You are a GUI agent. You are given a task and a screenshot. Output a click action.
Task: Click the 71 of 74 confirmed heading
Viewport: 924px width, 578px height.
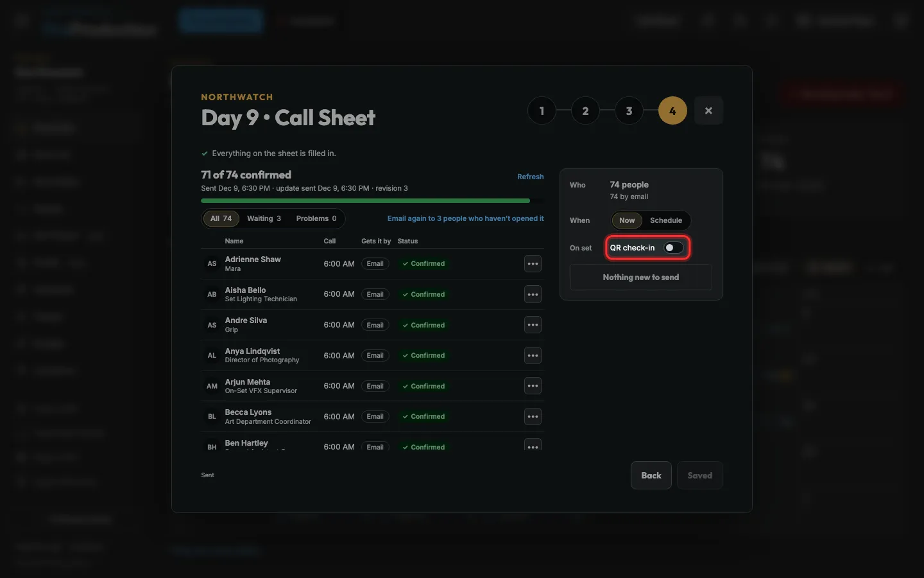pos(246,175)
